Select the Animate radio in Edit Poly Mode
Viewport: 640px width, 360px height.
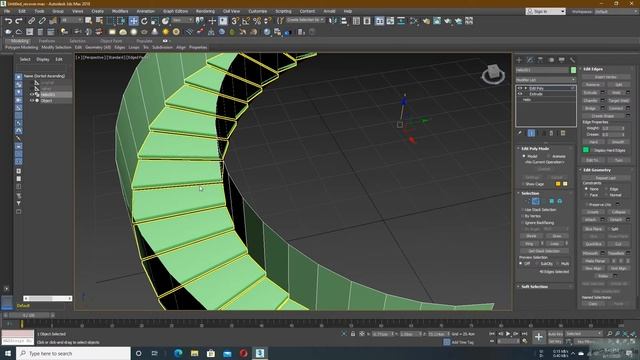(549, 156)
